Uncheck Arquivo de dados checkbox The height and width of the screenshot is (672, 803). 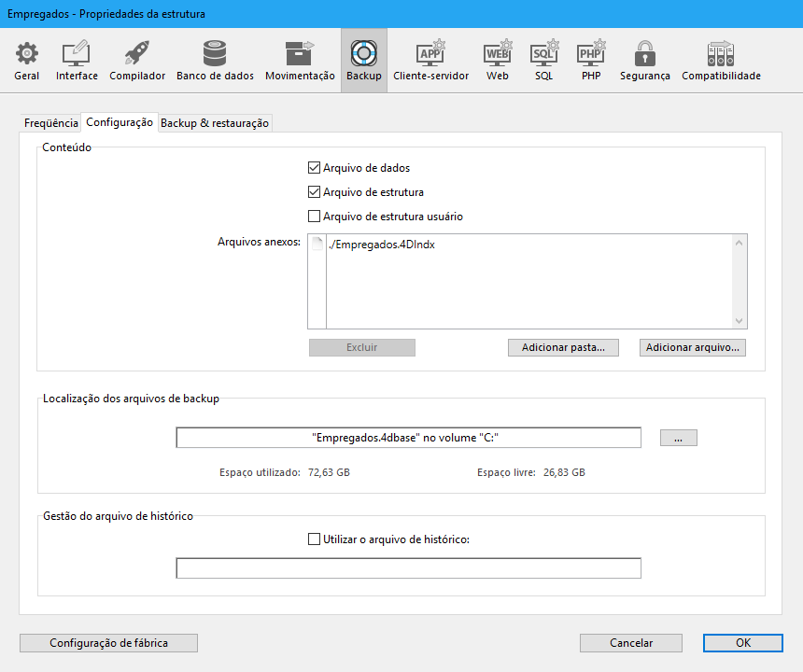(x=315, y=168)
